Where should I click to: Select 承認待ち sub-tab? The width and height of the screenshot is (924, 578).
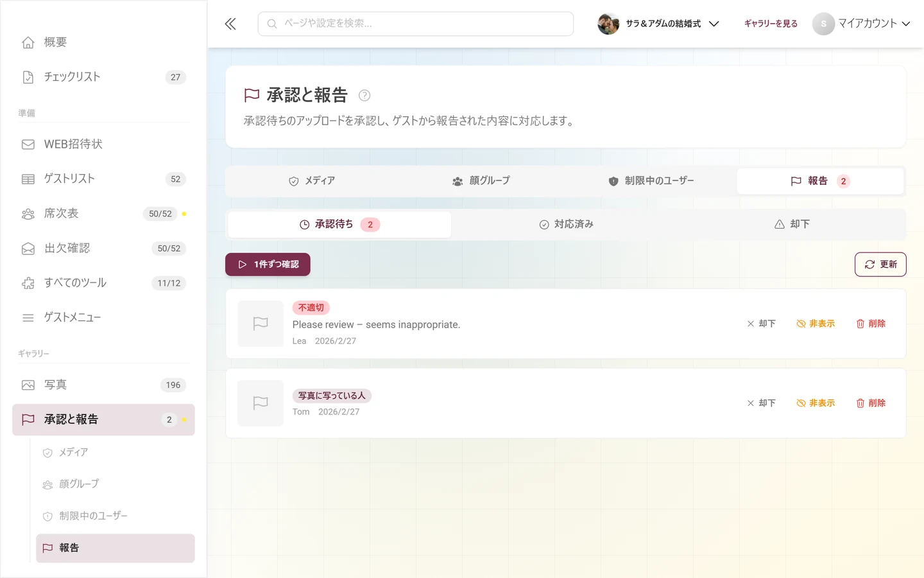tap(339, 225)
